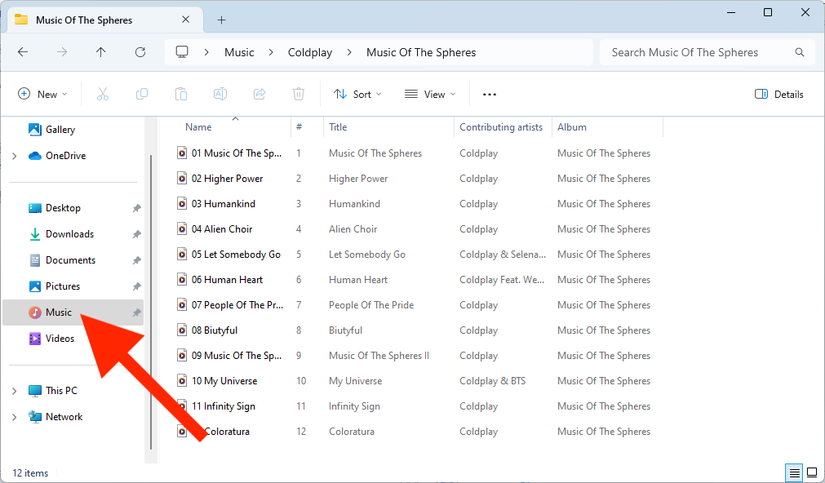Add a new tab with plus
The width and height of the screenshot is (825, 483).
222,20
